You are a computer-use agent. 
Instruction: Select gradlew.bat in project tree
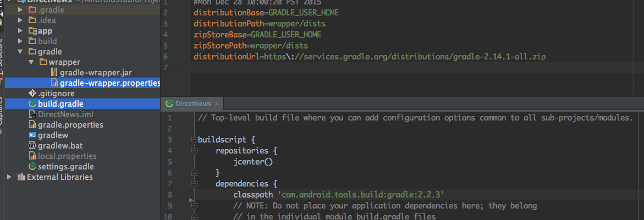click(59, 146)
